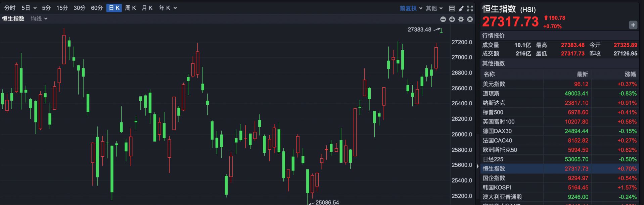The height and width of the screenshot is (205, 644).
Task: Open the 其他 options dropdown
Action: 434,8
